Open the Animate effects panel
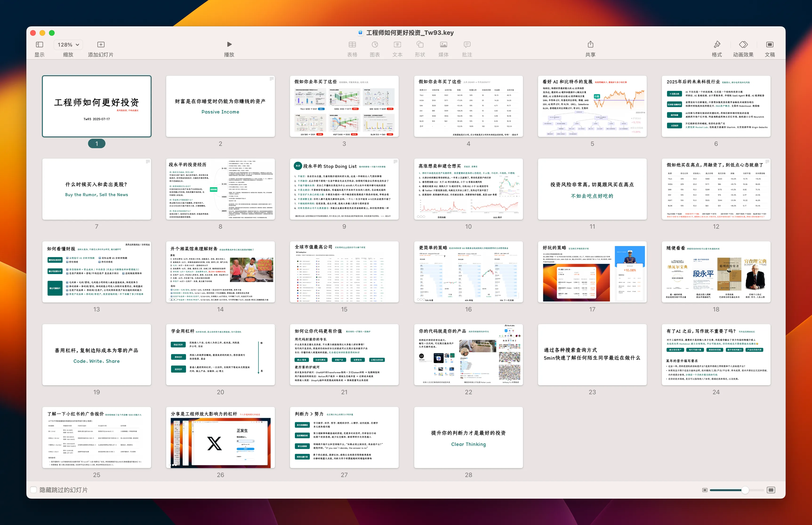 (743, 44)
